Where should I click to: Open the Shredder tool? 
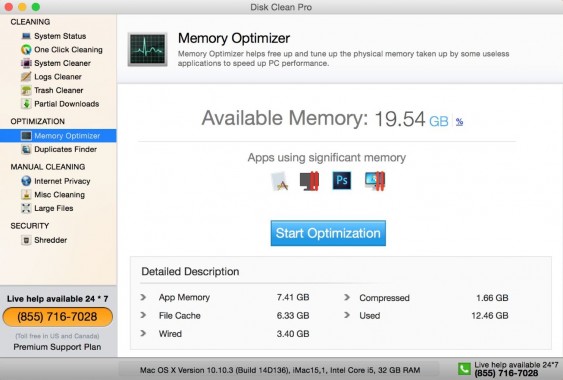click(50, 240)
